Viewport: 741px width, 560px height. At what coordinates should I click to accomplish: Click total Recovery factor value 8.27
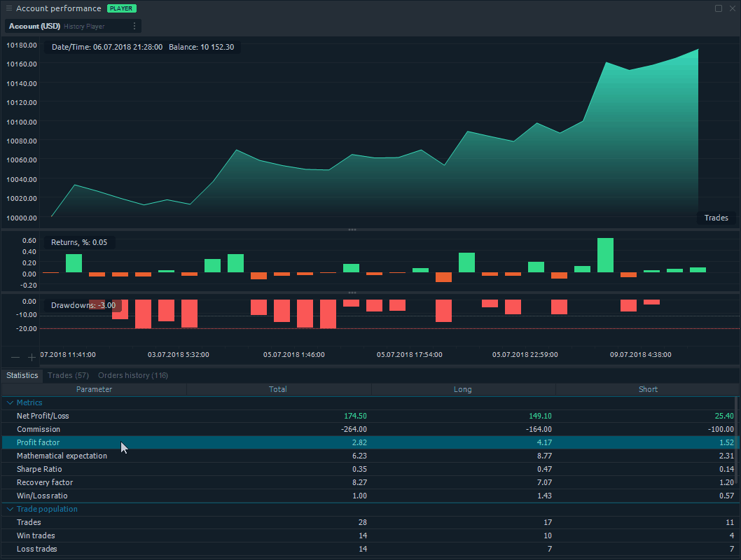(359, 482)
